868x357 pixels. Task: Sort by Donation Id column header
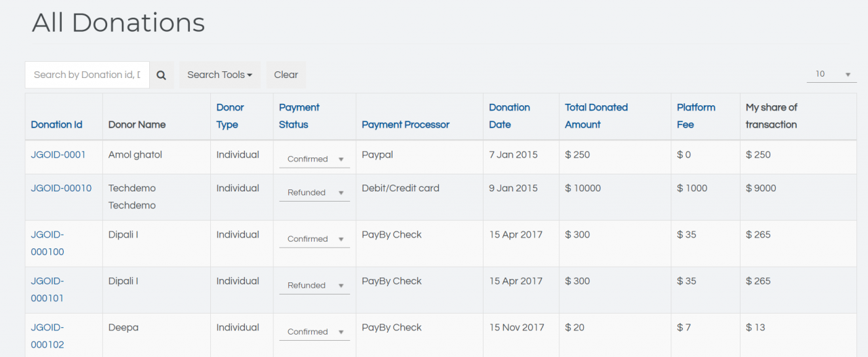coord(56,125)
